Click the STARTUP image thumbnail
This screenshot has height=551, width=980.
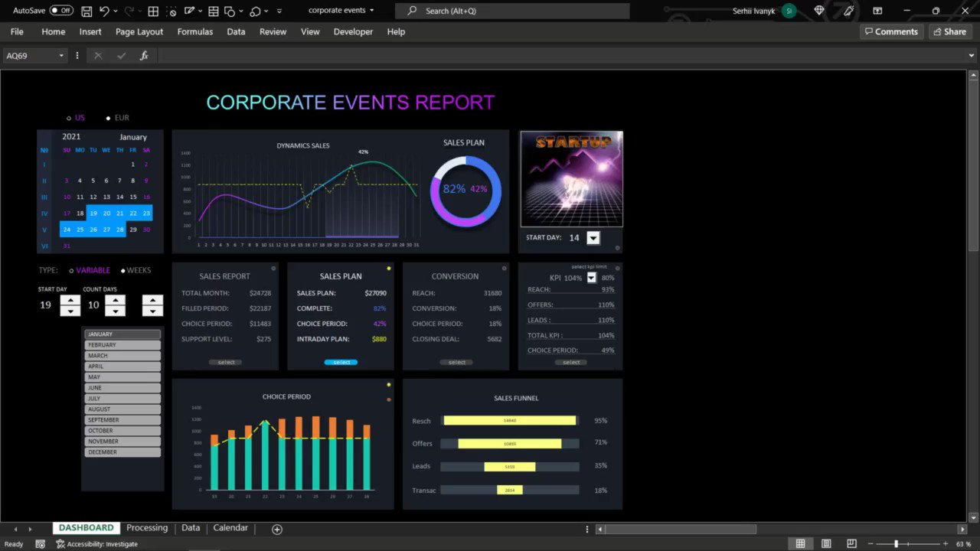click(x=571, y=179)
